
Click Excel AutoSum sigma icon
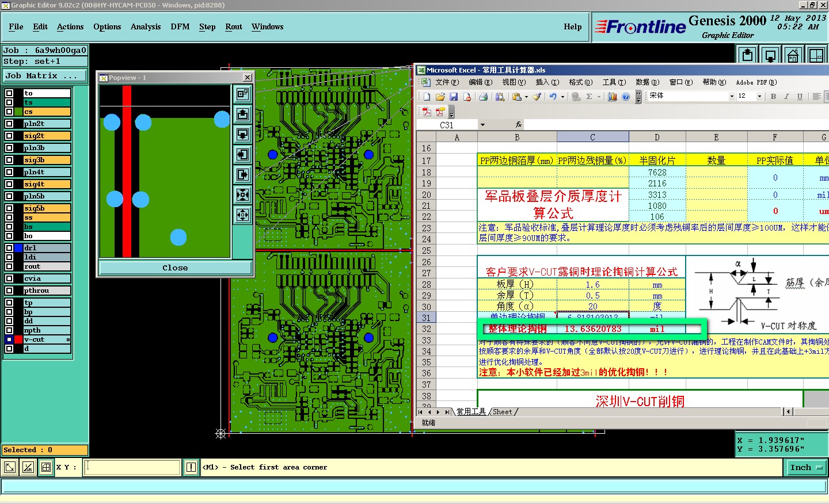(590, 97)
